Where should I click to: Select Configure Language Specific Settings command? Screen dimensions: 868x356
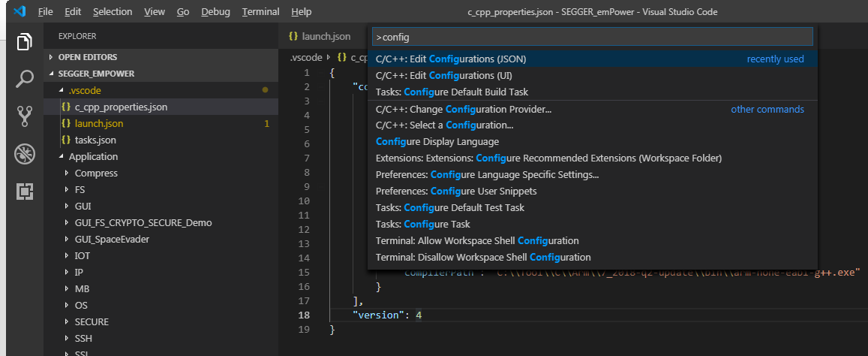[x=593, y=175]
